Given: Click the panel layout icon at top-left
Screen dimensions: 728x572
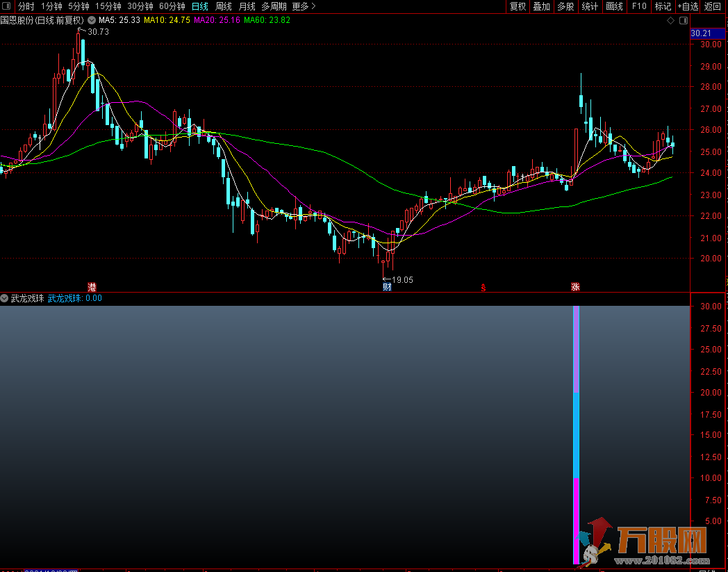Looking at the screenshot, I should [6, 6].
